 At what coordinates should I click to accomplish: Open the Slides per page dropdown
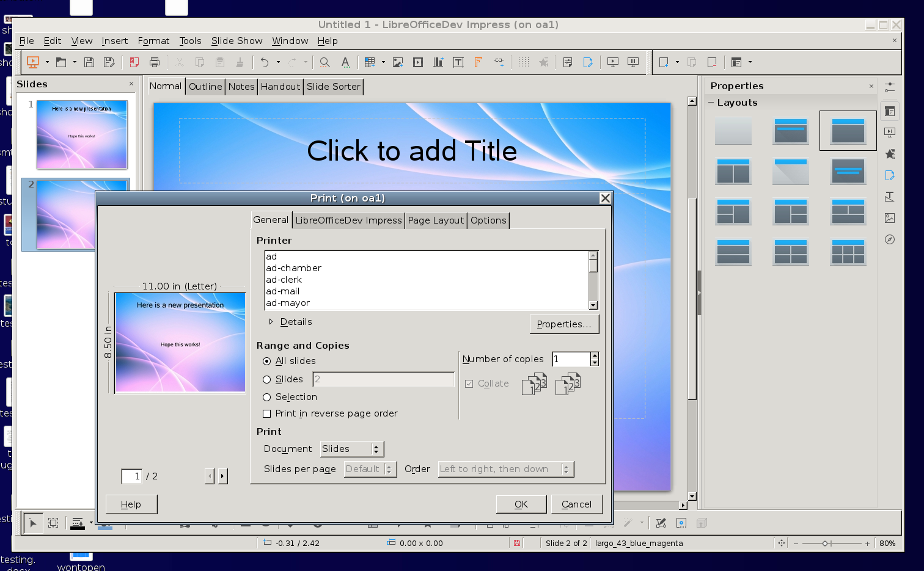pyautogui.click(x=370, y=470)
